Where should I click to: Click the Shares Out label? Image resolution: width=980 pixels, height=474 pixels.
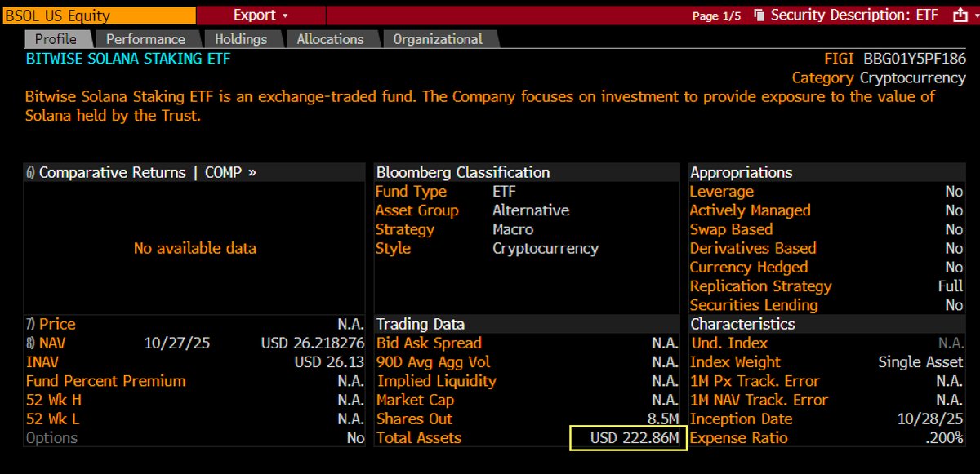[x=414, y=419]
